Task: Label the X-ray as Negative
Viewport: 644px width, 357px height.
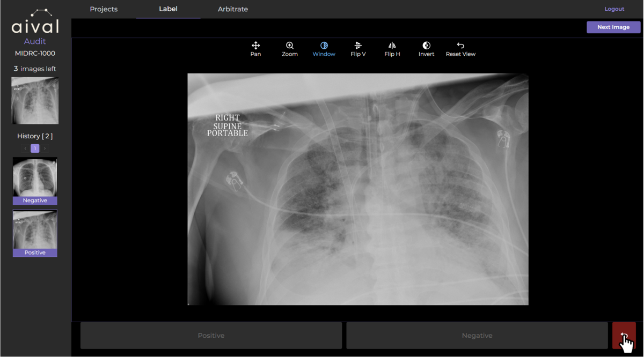Action: pos(477,335)
